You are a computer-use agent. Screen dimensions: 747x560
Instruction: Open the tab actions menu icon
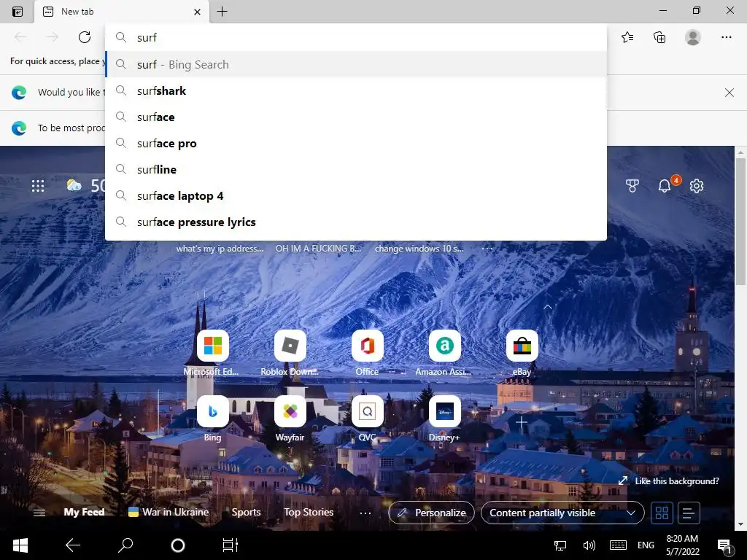18,12
